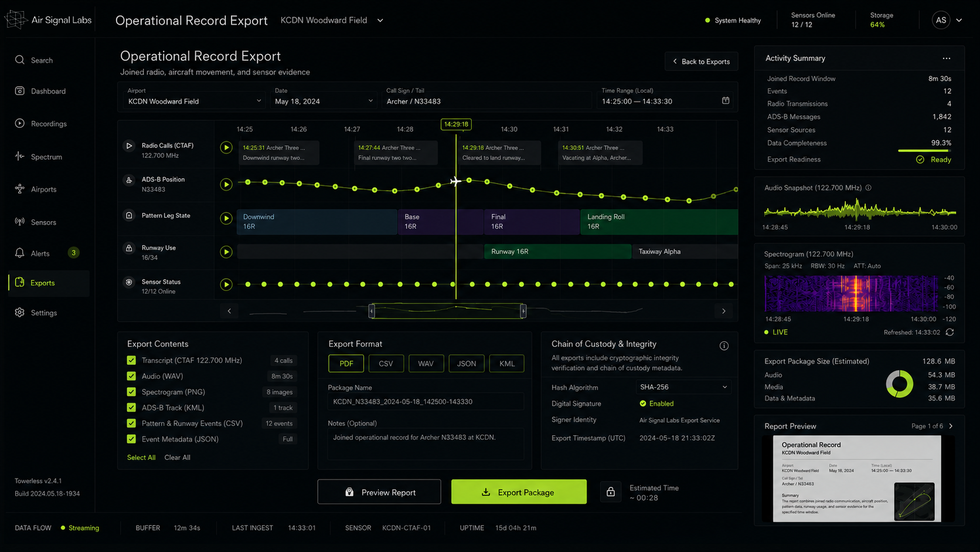980x552 pixels.
Task: Click the calendar icon in Time Range
Action: [x=726, y=100]
